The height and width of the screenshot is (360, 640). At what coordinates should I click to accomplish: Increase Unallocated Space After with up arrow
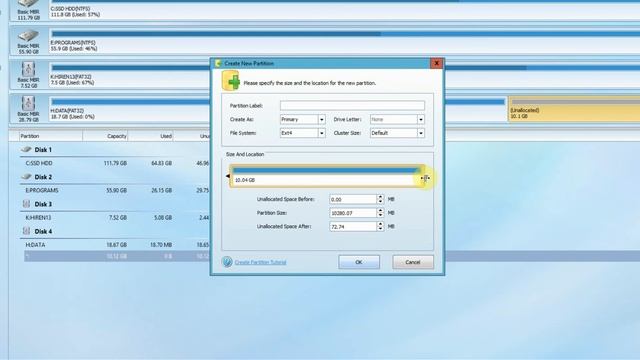tap(380, 224)
